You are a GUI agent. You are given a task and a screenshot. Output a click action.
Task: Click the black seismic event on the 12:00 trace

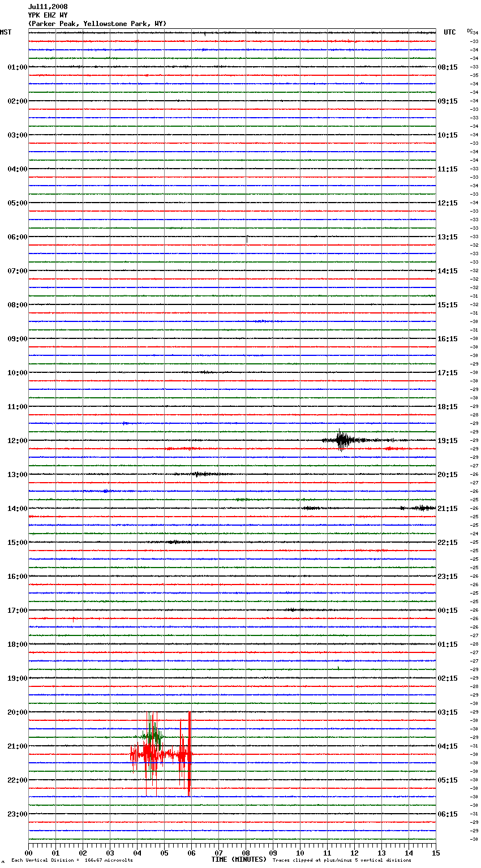pyautogui.click(x=342, y=440)
